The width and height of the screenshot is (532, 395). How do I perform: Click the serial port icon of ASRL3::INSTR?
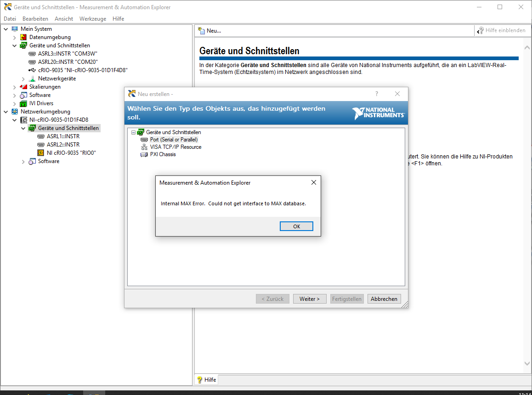32,54
